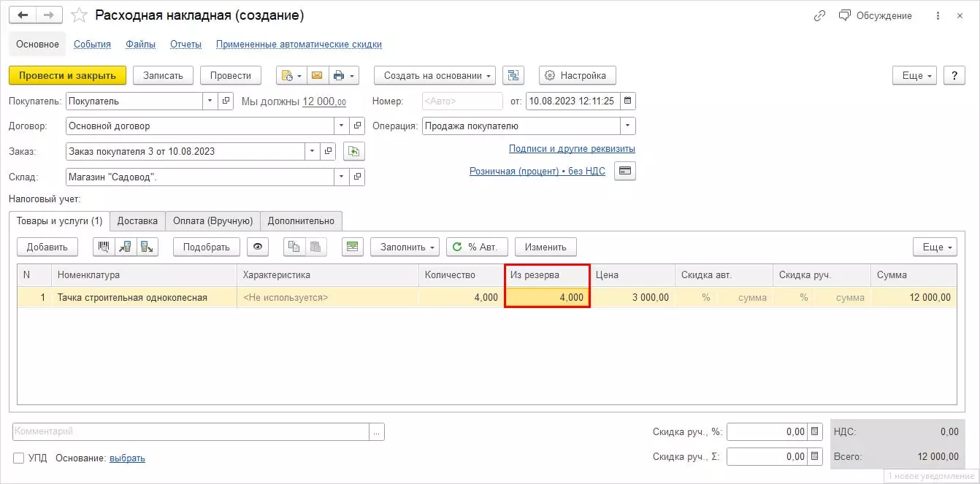Toggle the eye visibility button in table toolbar

[x=257, y=247]
